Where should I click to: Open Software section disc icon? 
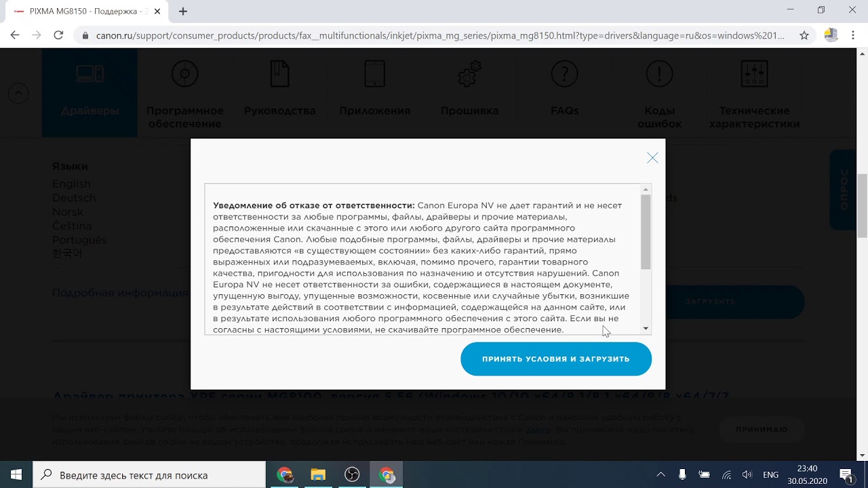pos(184,74)
